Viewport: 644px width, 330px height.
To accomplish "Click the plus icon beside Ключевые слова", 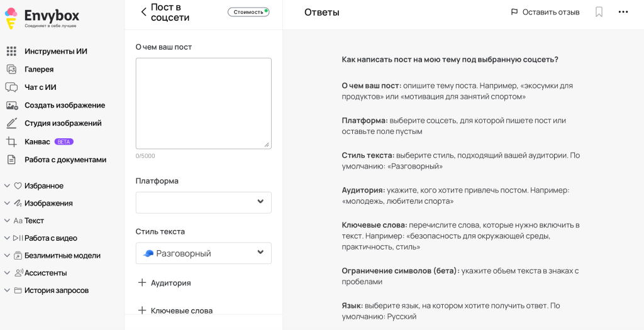I will pyautogui.click(x=142, y=311).
